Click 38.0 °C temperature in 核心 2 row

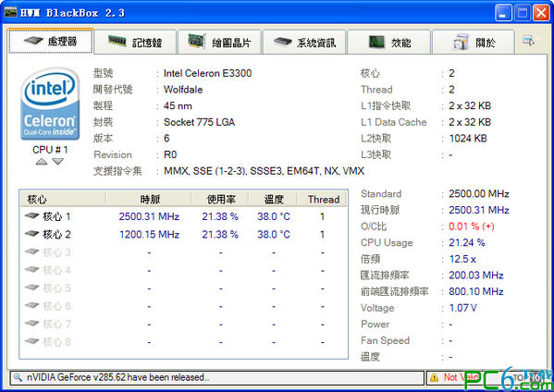(274, 234)
